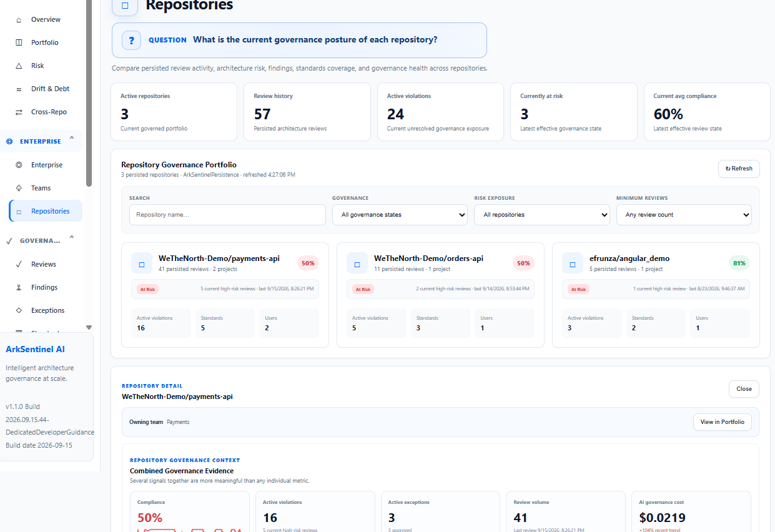Click the 50% badge on orders-api card
This screenshot has height=532, width=775.
coord(523,264)
